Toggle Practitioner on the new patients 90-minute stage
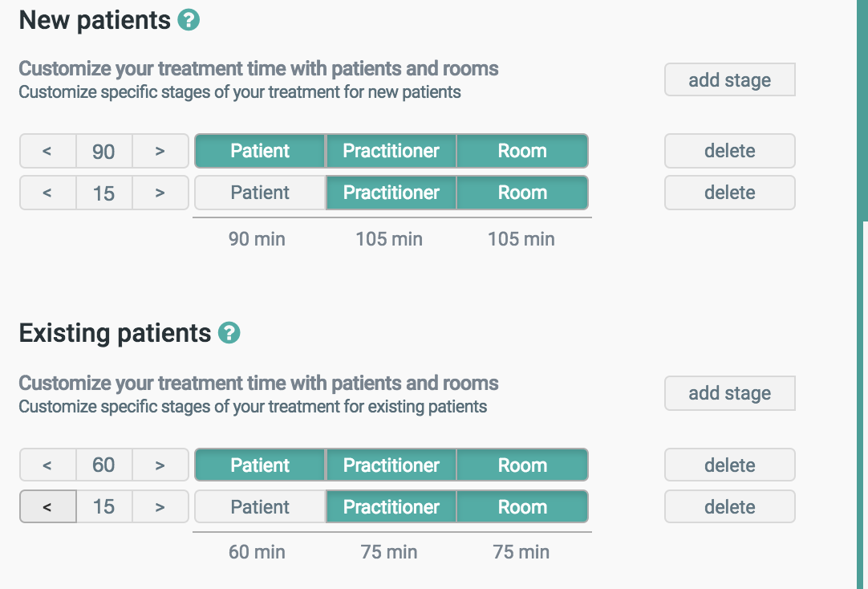868x589 pixels. click(391, 151)
